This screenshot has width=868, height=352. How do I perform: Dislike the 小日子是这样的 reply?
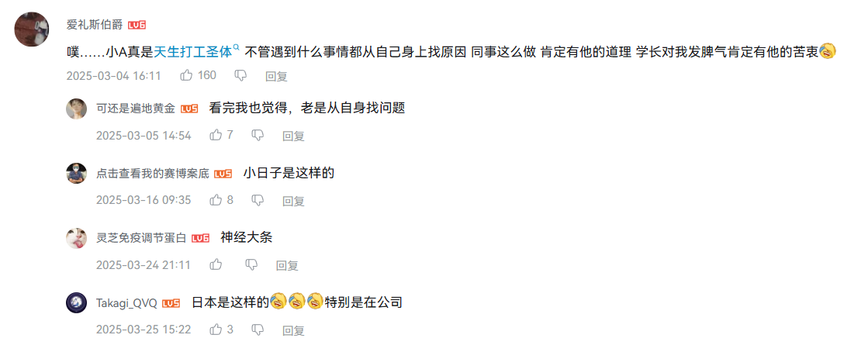click(258, 200)
